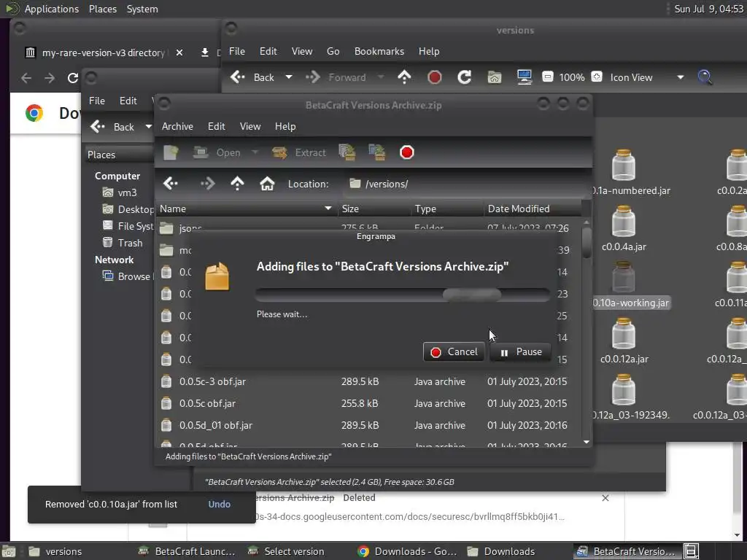The width and height of the screenshot is (747, 560).
Task: Open the Places menu in top panel
Action: [x=102, y=9]
